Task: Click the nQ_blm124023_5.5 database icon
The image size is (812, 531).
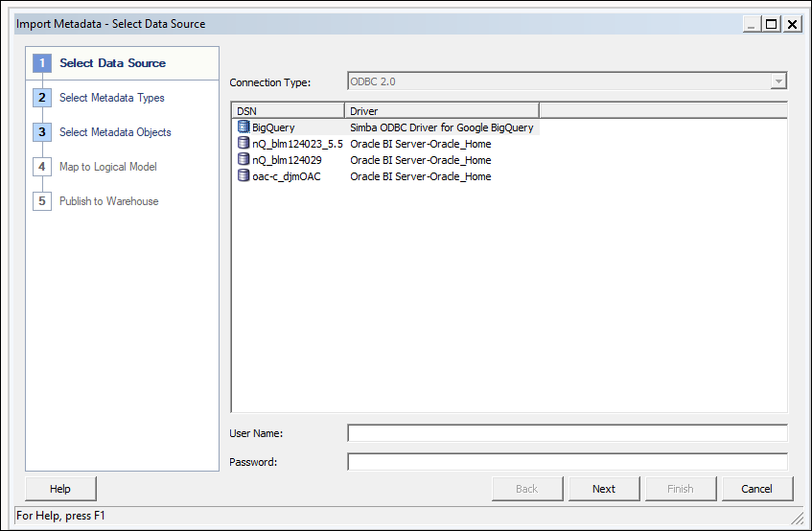Action: [244, 143]
